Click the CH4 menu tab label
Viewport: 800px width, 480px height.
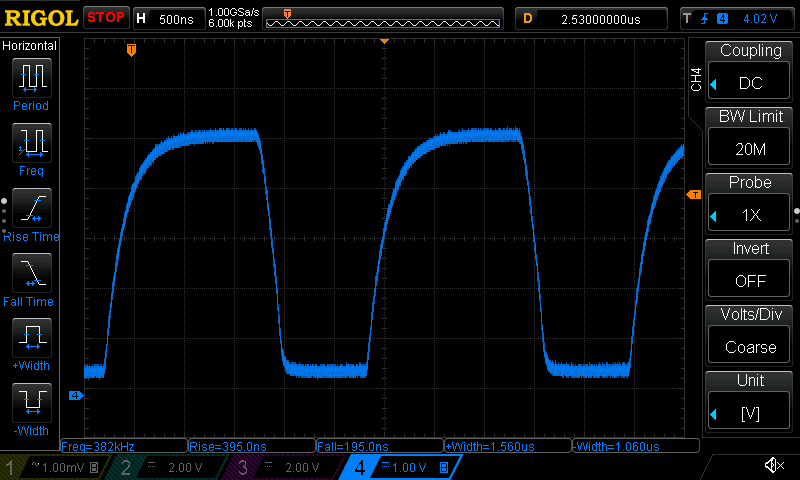click(x=696, y=79)
